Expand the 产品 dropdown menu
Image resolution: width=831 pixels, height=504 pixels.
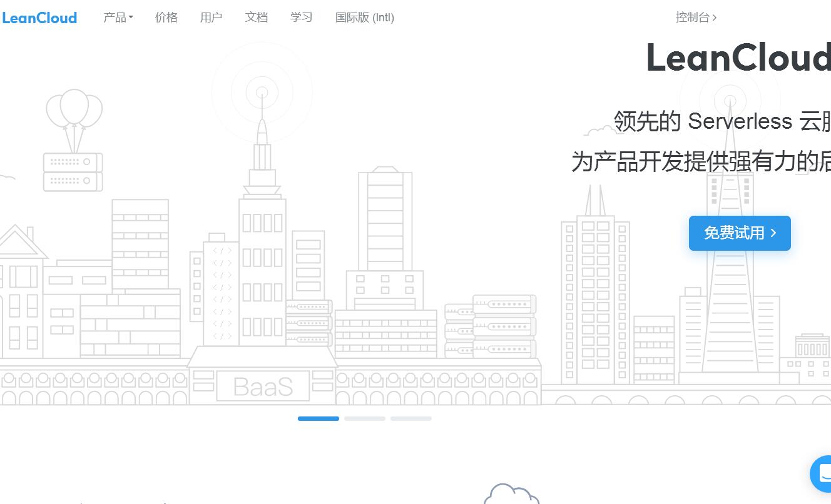118,18
